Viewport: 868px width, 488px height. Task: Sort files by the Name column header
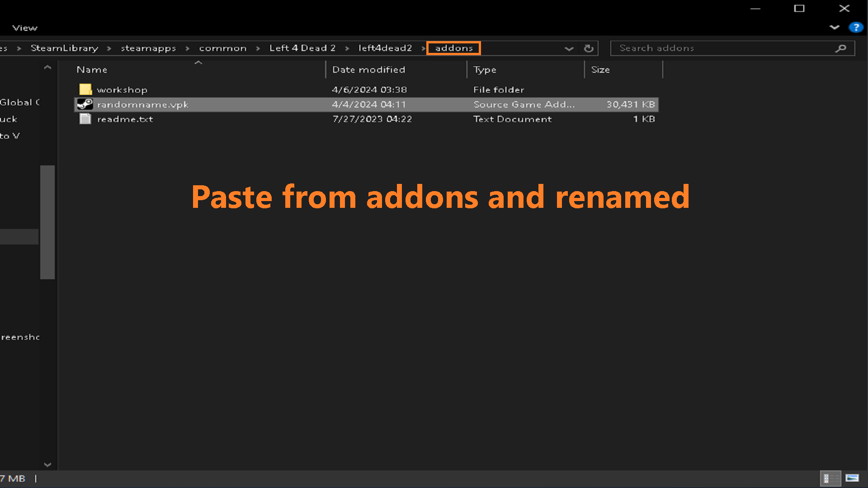coord(92,70)
